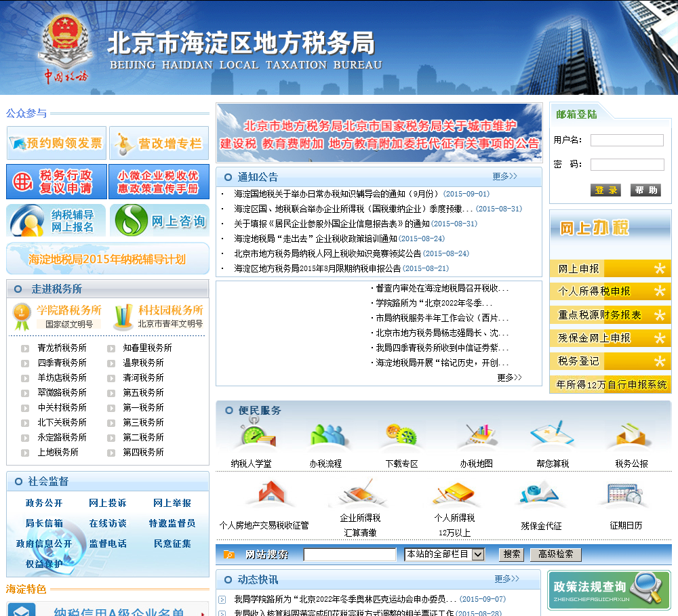Open the 个人房地产交易税收征管 house icon
The image size is (678, 616).
271,492
